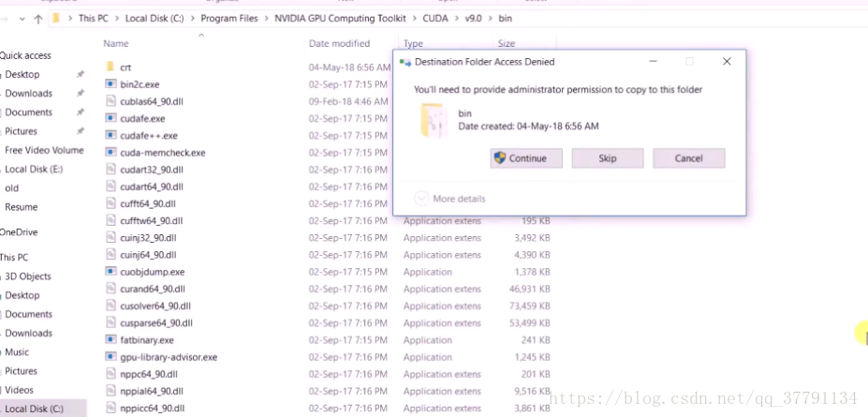868x417 pixels.
Task: Expand chevron after NVIDIA GPU Computing Toolkit
Action: coord(415,19)
